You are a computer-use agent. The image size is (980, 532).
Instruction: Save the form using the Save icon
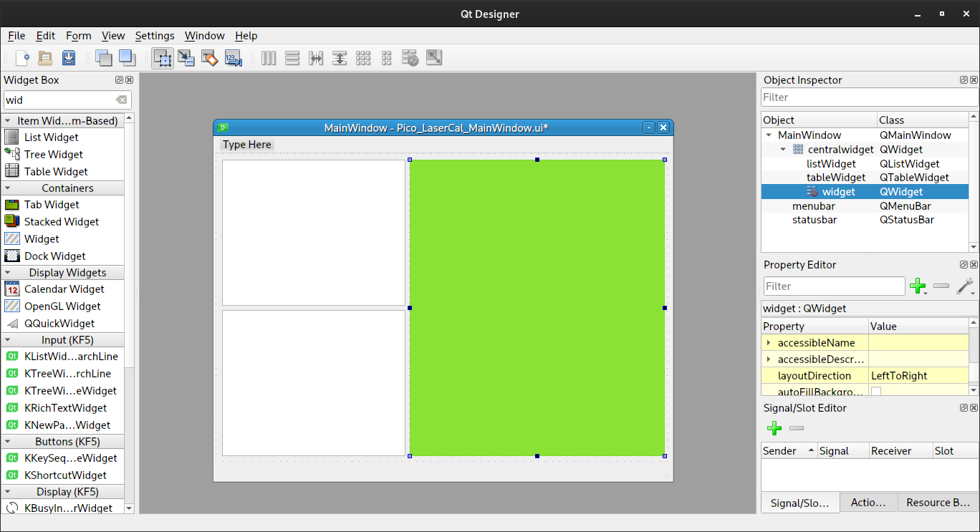click(x=68, y=58)
